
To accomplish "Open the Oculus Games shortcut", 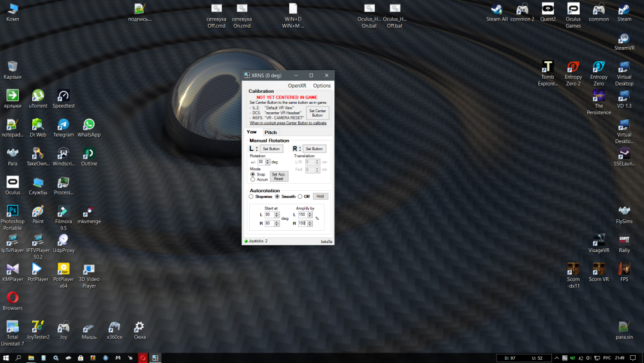I will (573, 15).
